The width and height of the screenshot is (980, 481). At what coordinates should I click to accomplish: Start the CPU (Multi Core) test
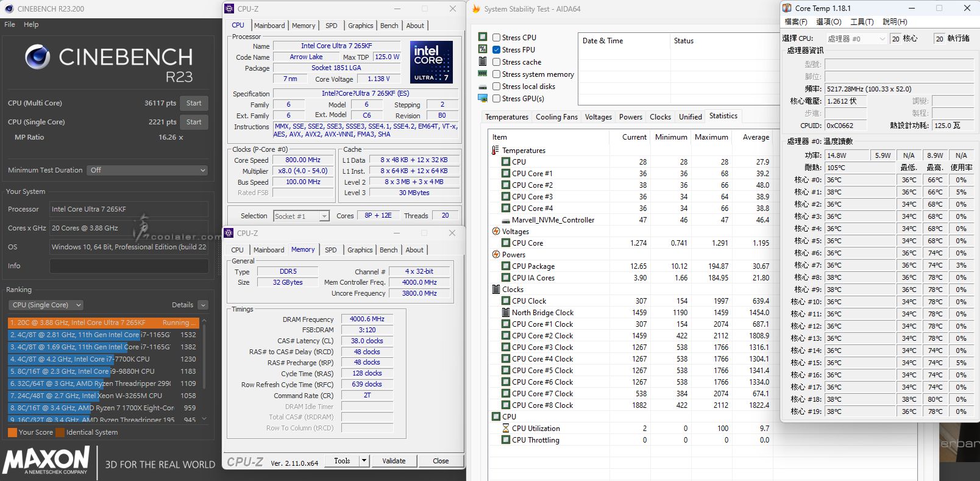[x=194, y=103]
